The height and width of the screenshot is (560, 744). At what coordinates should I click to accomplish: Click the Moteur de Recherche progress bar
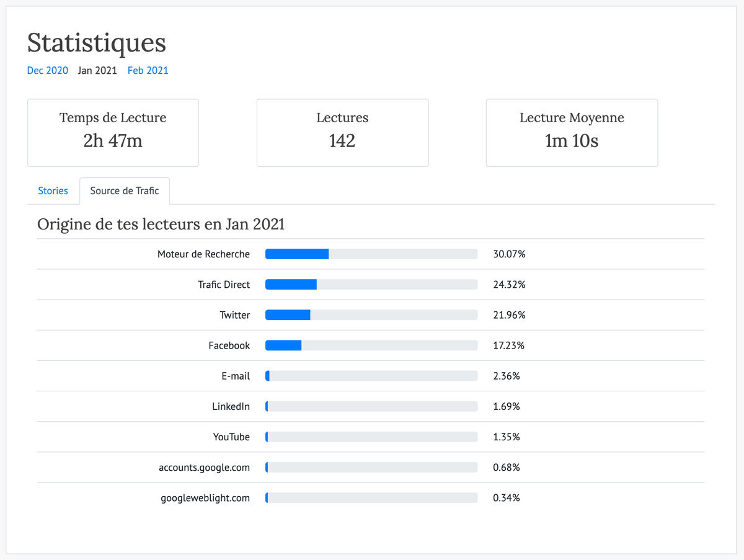tap(371, 254)
